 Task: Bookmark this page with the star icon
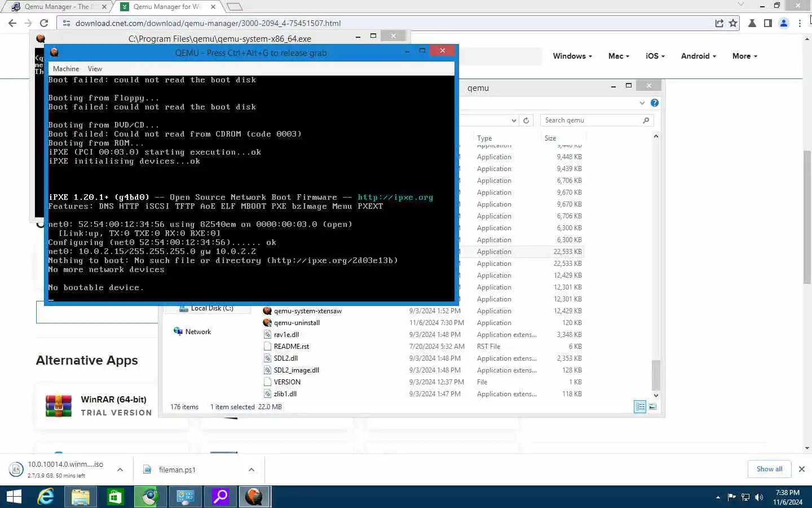tap(732, 23)
